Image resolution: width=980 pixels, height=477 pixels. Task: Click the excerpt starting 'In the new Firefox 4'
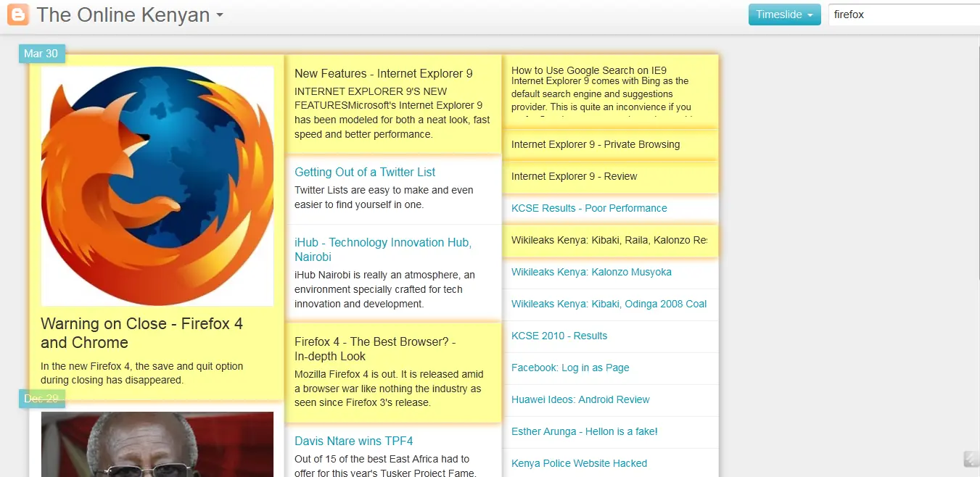142,373
